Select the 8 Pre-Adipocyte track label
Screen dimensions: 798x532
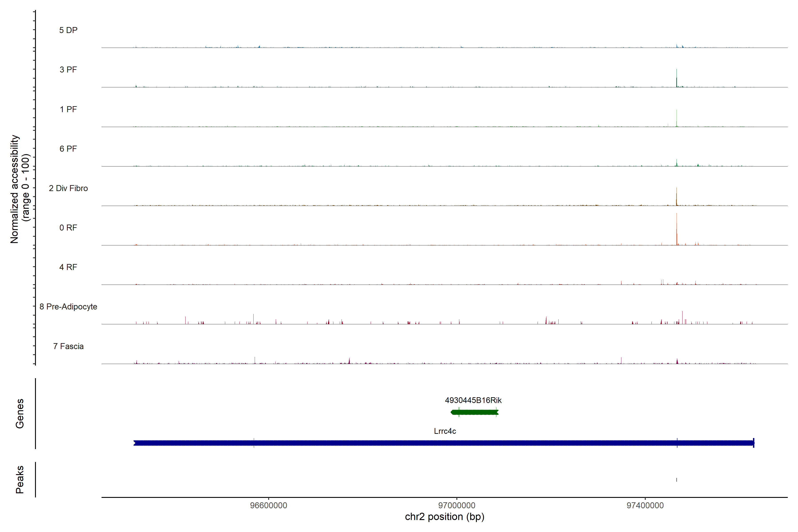click(x=68, y=307)
